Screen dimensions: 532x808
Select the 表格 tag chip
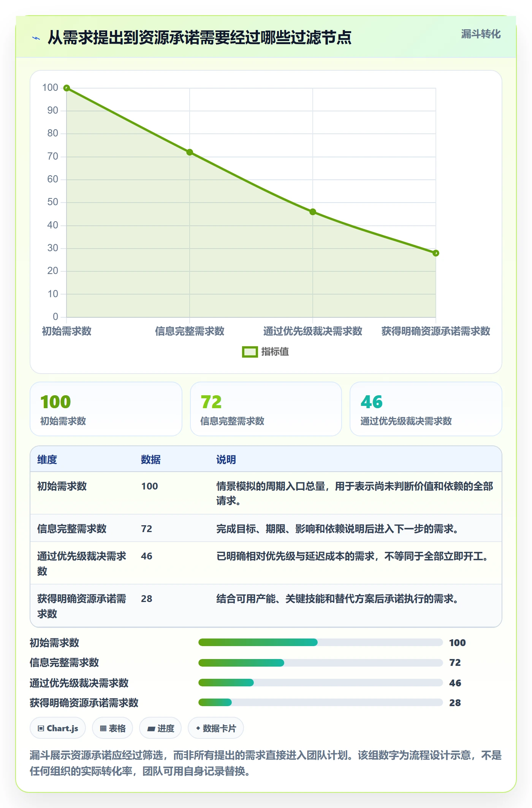[x=112, y=728]
